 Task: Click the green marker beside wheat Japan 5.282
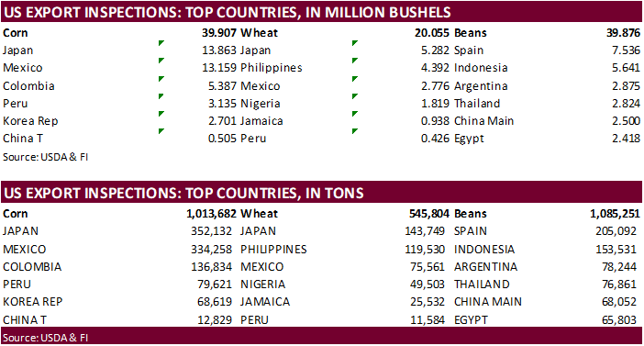[355, 43]
